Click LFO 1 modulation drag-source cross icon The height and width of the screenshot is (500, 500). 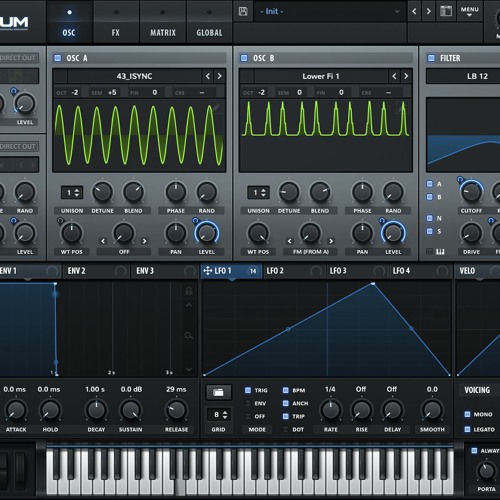click(x=207, y=271)
